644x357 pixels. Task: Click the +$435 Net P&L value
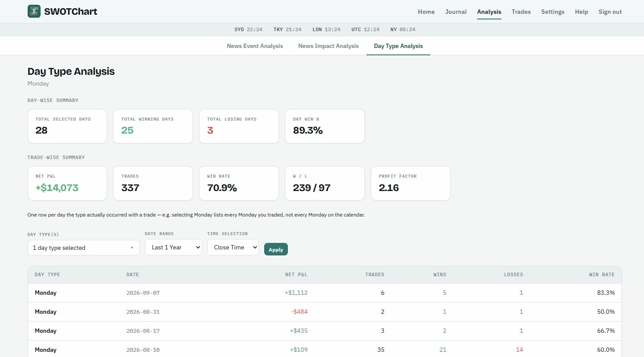299,331
